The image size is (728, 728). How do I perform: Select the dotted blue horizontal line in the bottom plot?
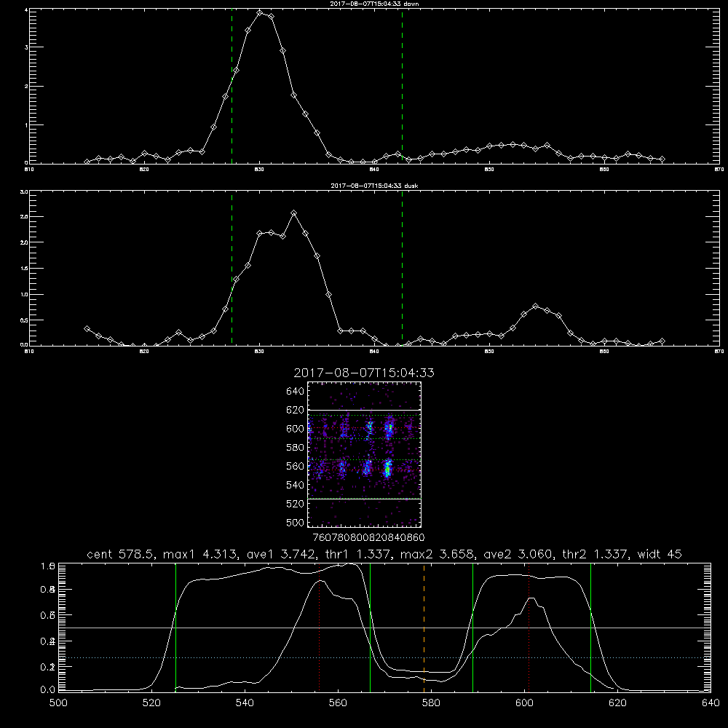pyautogui.click(x=384, y=658)
